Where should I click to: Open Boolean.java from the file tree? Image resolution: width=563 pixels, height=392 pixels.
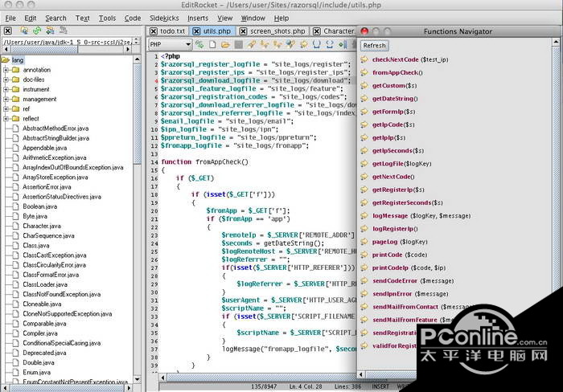click(x=40, y=206)
